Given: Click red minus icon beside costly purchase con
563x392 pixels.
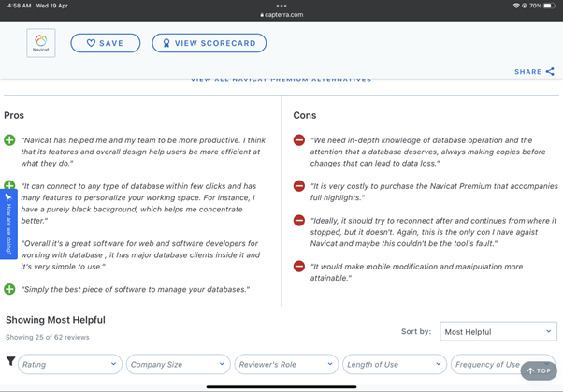Looking at the screenshot, I should pos(299,186).
